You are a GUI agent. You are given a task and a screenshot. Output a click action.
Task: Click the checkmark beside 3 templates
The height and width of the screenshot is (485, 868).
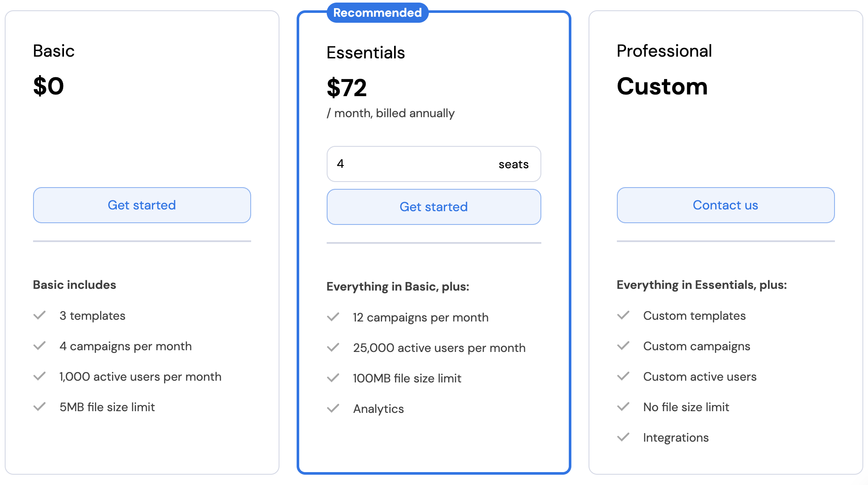tap(39, 315)
